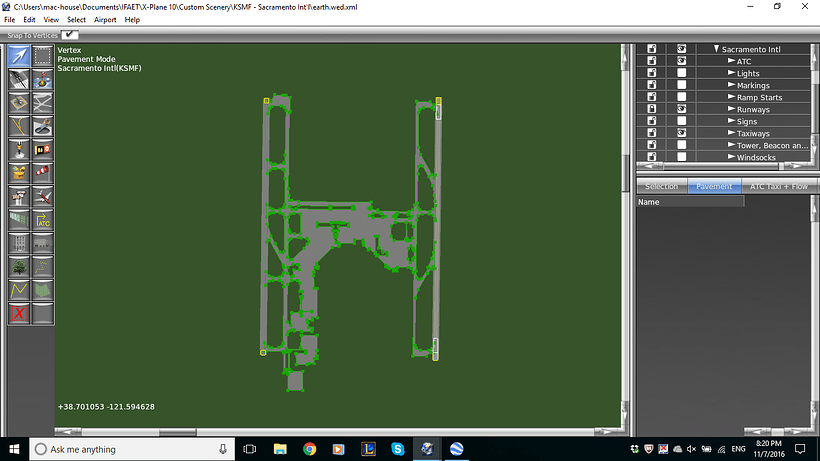Click the hierarchy panel horizontal scrollbar

tap(724, 166)
